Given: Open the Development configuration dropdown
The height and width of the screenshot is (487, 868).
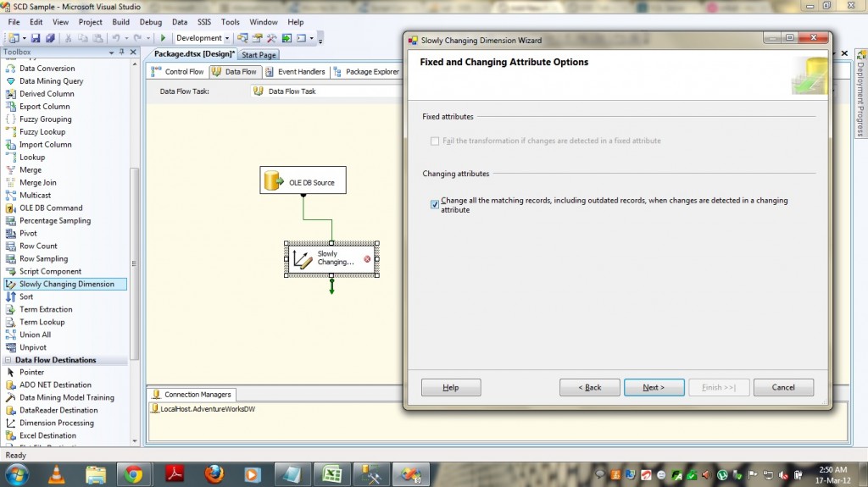Looking at the screenshot, I should [227, 38].
